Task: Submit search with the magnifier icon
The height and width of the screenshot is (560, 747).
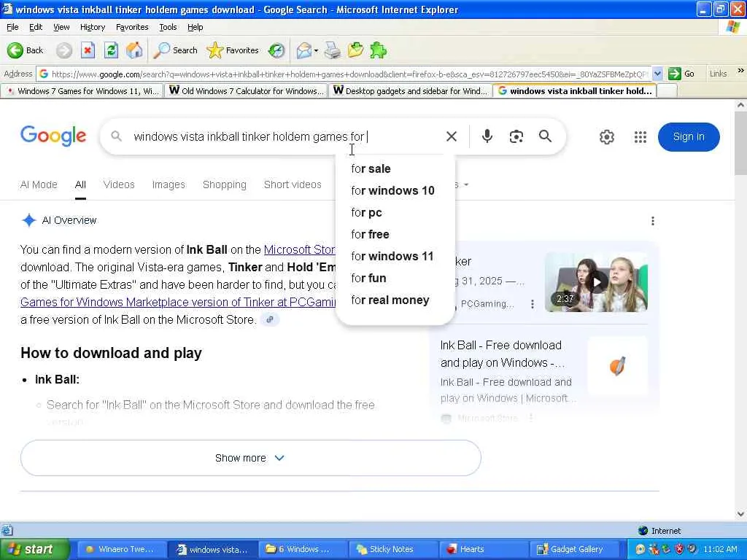Action: (x=546, y=136)
